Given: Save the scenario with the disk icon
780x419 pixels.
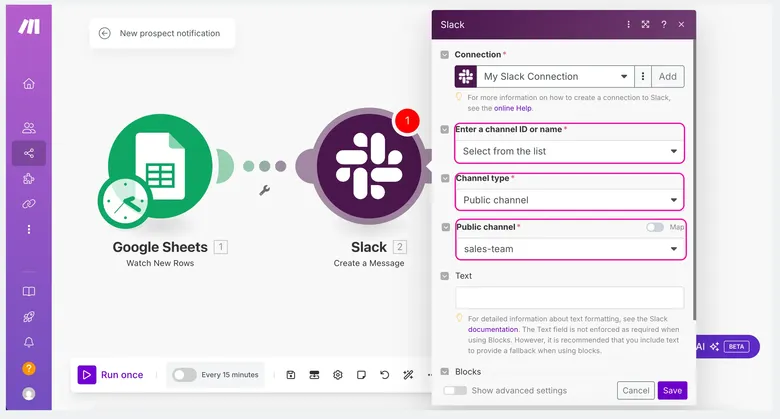Looking at the screenshot, I should point(291,375).
